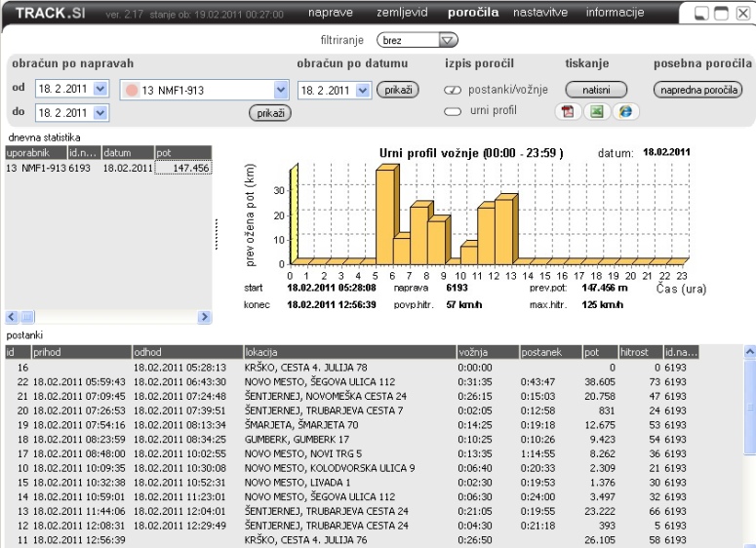Click the 147.456 distance cell
Image resolution: width=756 pixels, height=548 pixels.
point(183,169)
